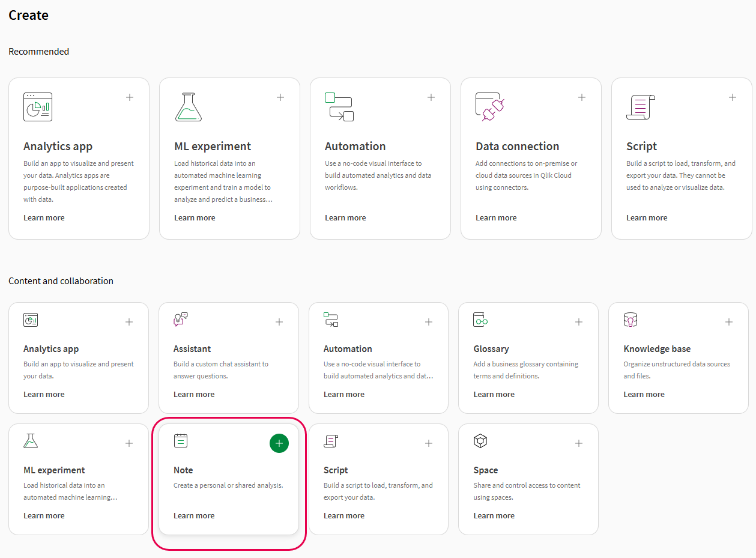Click the Glossary card icon
The width and height of the screenshot is (756, 558).
(480, 320)
